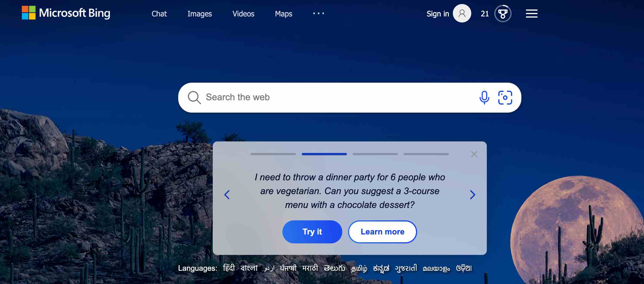Select the first carousel progress bar

coord(273,154)
